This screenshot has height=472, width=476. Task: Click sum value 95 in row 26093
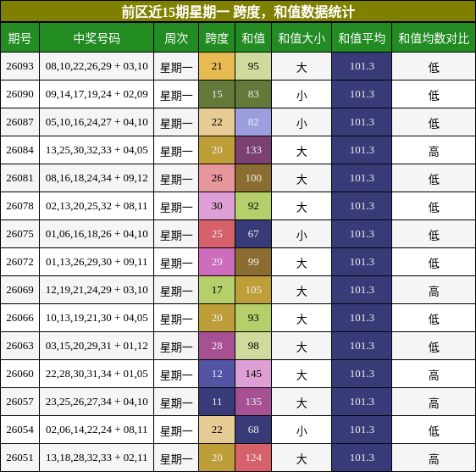pos(253,66)
